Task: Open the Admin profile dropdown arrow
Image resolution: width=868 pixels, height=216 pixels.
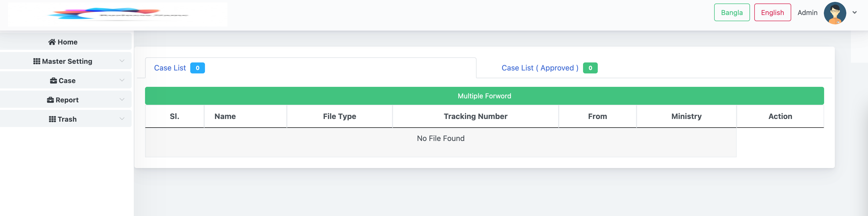Action: pos(855,13)
